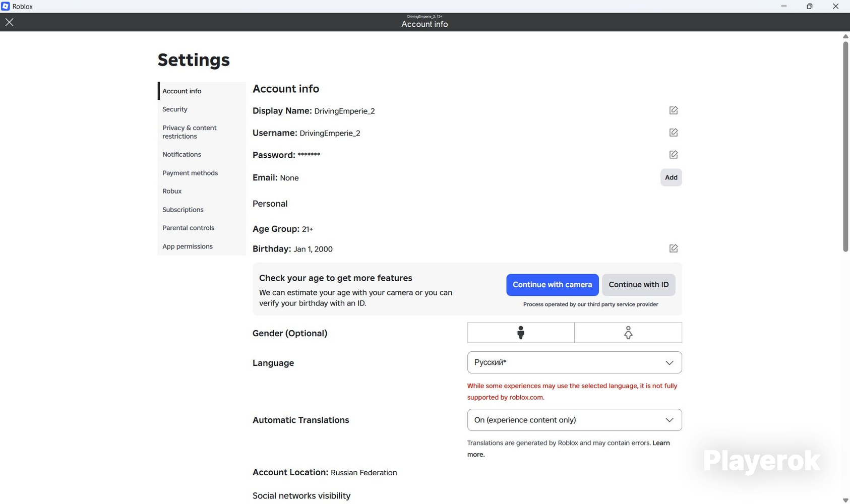This screenshot has height=504, width=850.
Task: Click Continue with camera button
Action: pos(552,285)
